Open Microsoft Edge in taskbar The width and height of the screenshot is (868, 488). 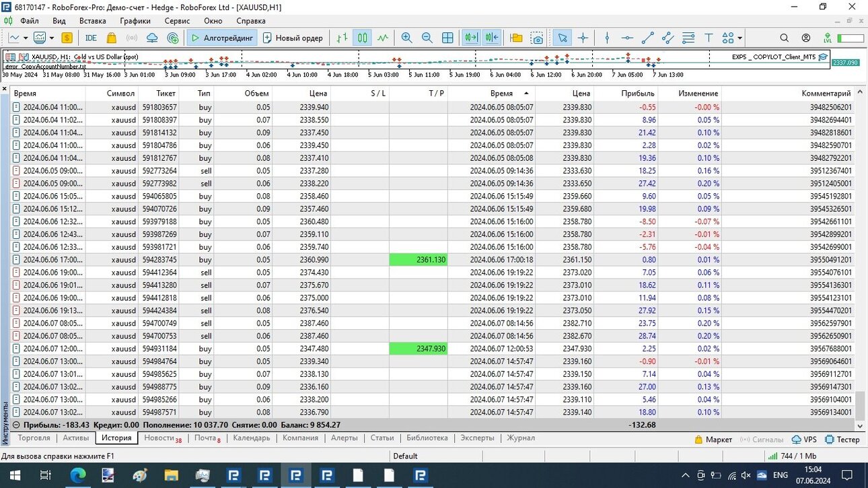78,475
